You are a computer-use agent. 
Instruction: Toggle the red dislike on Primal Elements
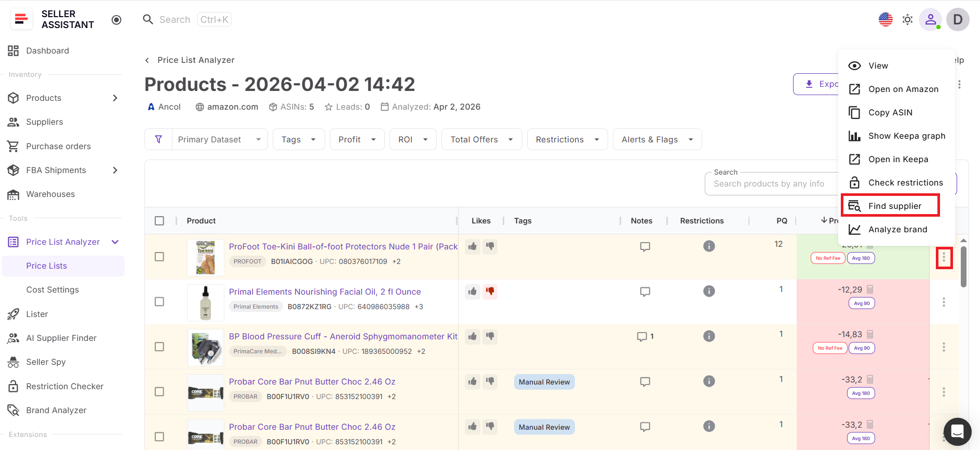490,292
